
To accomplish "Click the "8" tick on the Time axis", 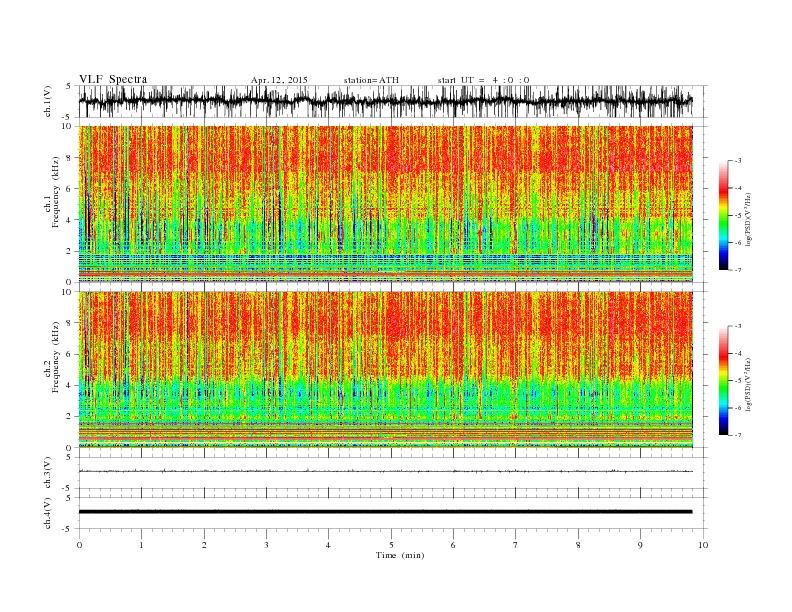I will pos(578,545).
